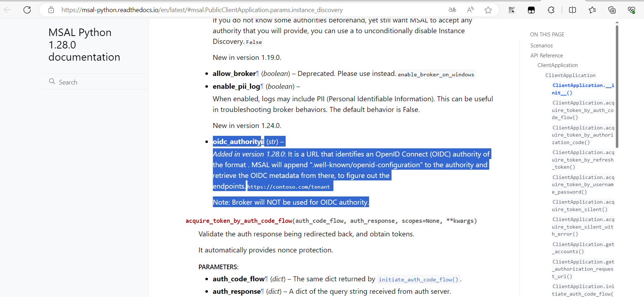Go to ClientApplication.__init__() entry
Image resolution: width=644 pixels, height=297 pixels.
(583, 89)
